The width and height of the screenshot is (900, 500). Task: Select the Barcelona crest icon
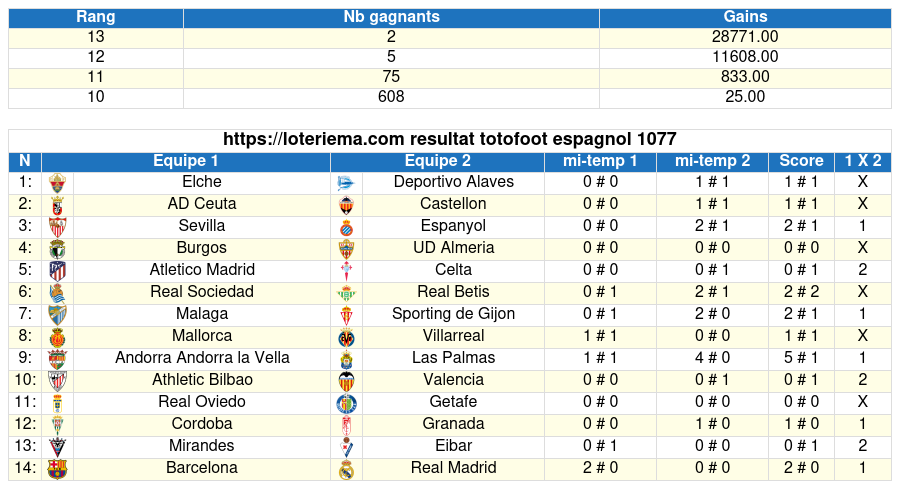coord(57,469)
